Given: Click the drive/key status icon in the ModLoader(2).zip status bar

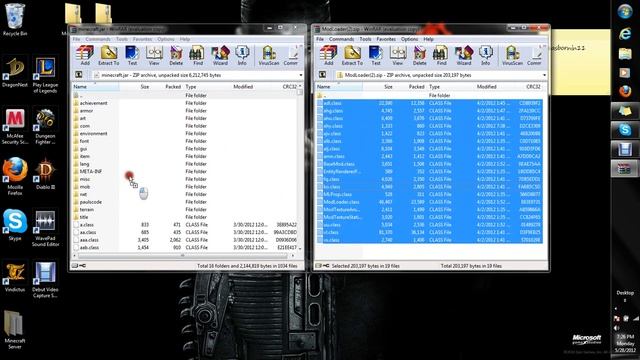Looking at the screenshot, I should click(x=322, y=266).
